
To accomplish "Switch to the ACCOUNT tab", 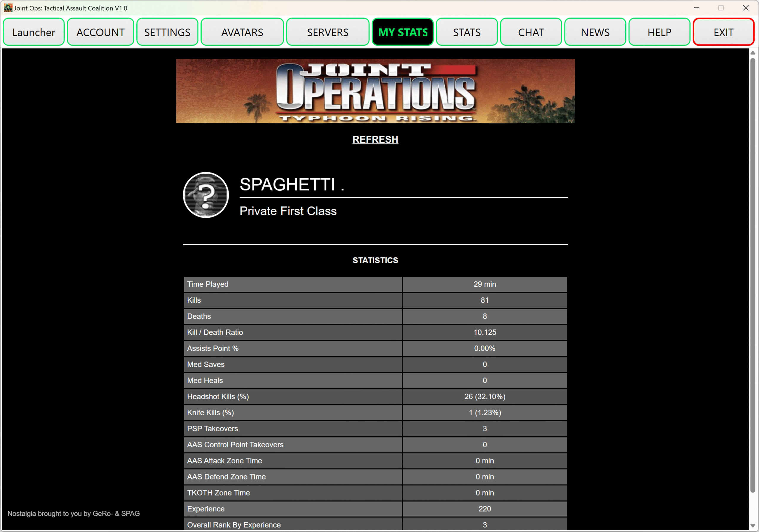I will (x=100, y=32).
